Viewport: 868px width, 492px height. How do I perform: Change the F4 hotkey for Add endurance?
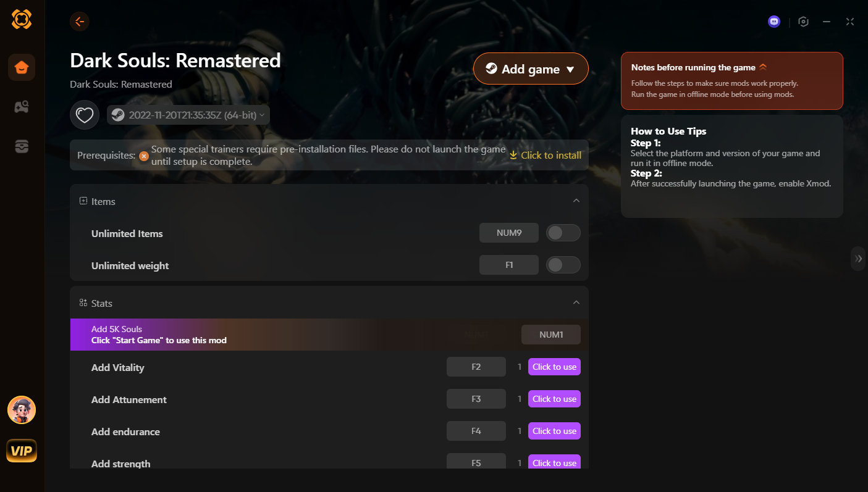click(x=476, y=431)
